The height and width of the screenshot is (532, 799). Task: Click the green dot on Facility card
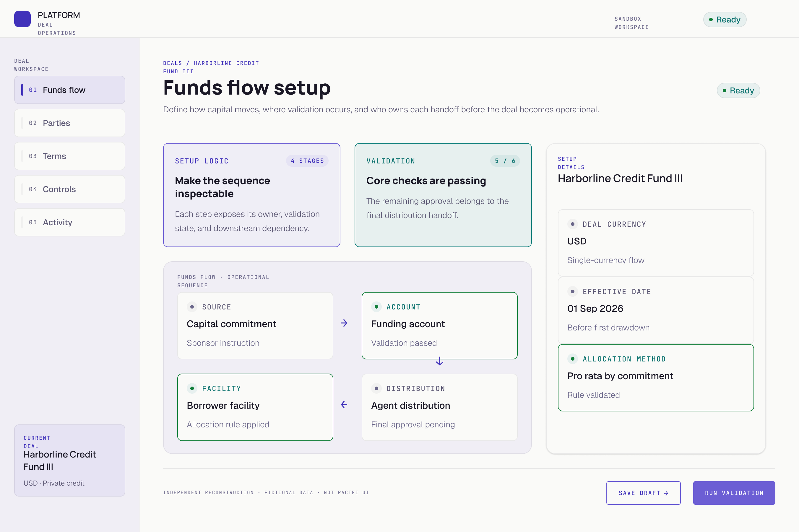(x=192, y=388)
